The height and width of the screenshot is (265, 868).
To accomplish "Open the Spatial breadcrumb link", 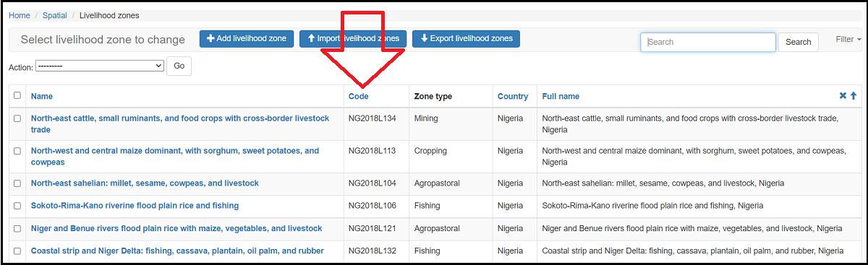I will tap(55, 15).
